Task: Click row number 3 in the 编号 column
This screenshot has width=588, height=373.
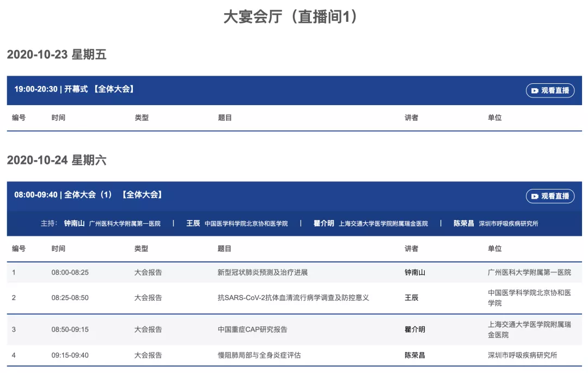Action: pos(14,329)
